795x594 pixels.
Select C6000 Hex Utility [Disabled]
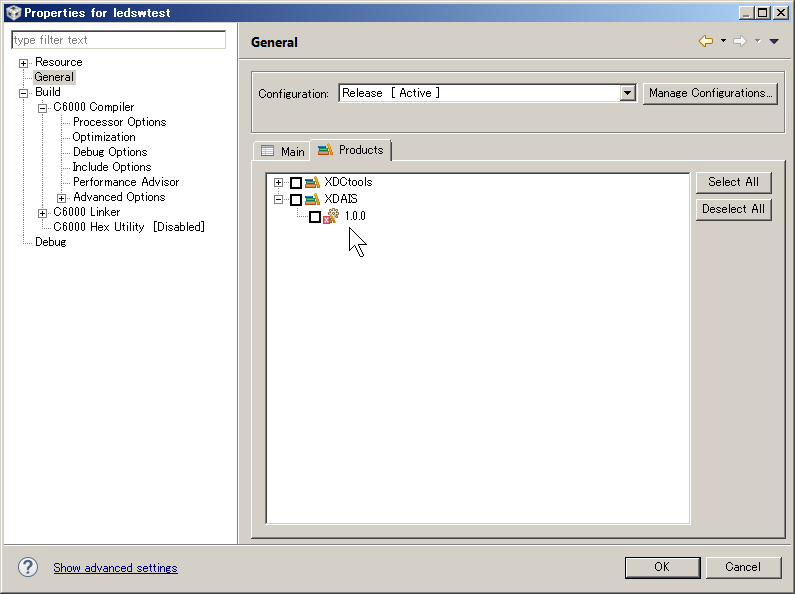pos(129,227)
